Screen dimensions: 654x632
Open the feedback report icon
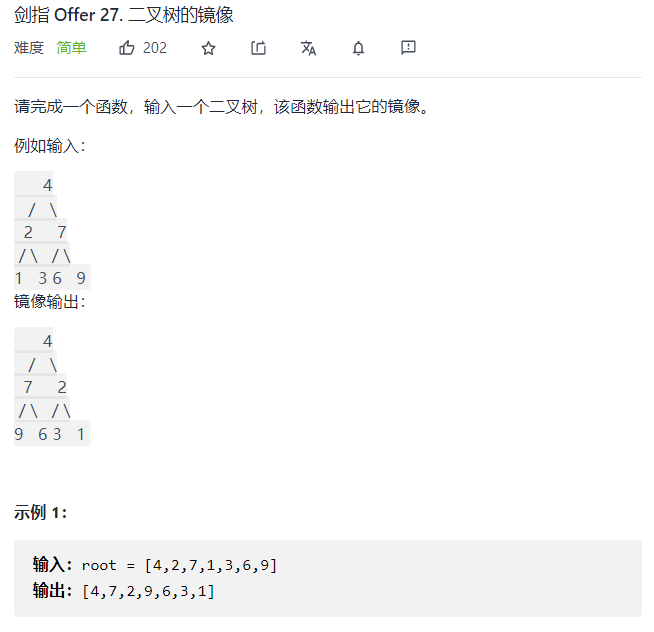[408, 48]
